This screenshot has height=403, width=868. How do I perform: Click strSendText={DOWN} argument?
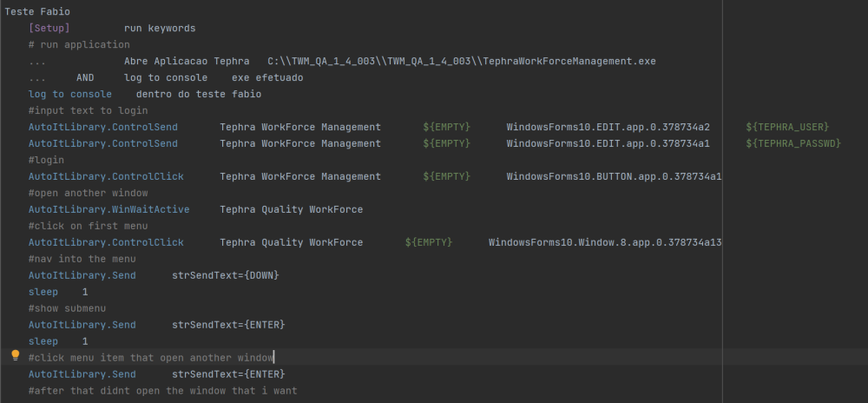(x=226, y=275)
